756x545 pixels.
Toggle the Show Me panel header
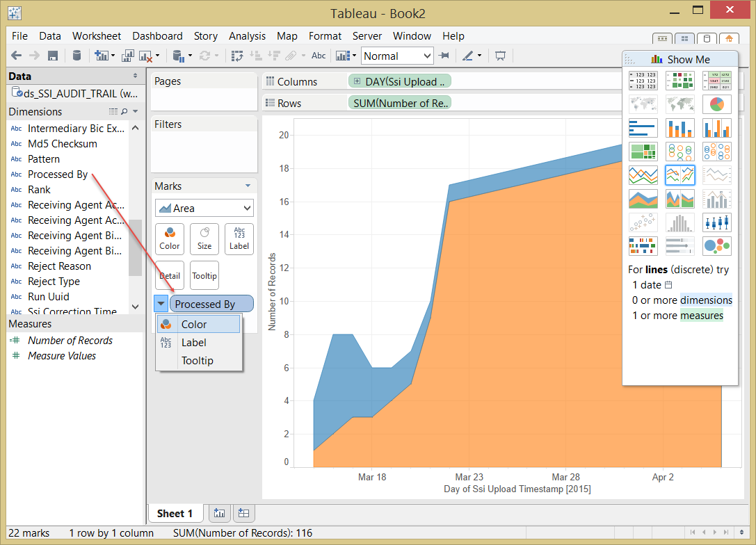click(x=679, y=59)
